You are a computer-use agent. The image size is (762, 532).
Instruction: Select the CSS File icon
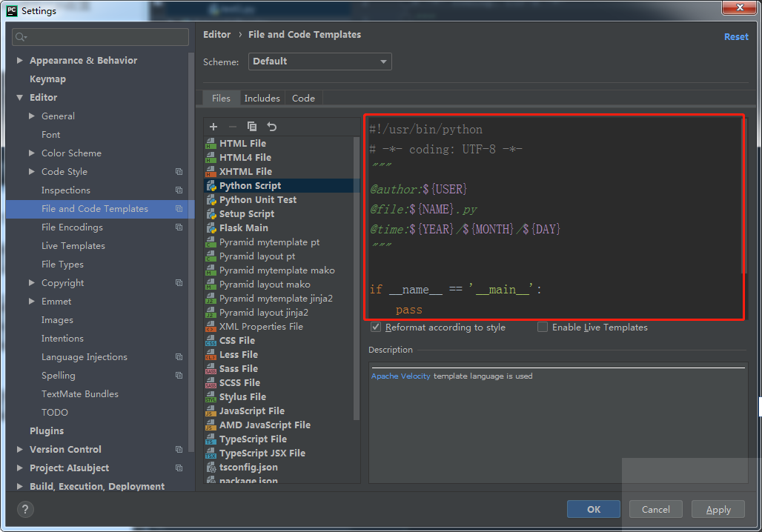211,341
